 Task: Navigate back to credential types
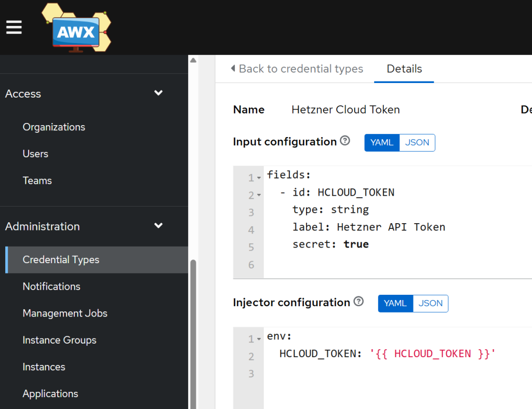point(300,68)
